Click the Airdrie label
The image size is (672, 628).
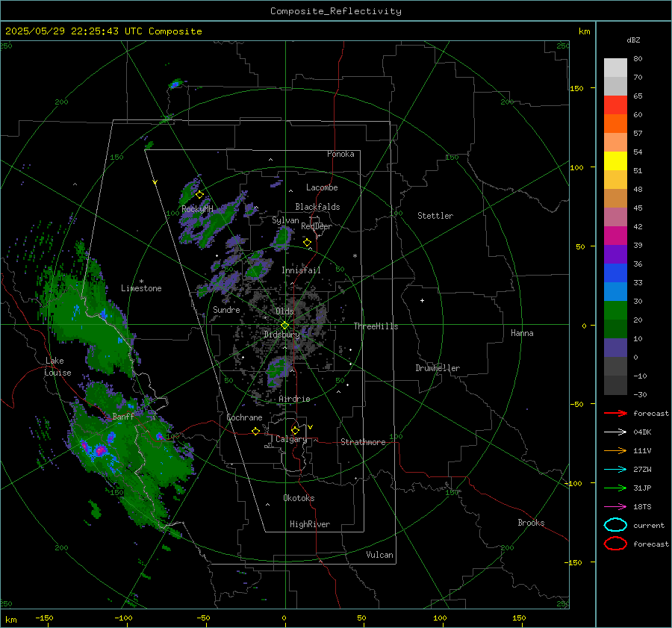[x=294, y=399]
